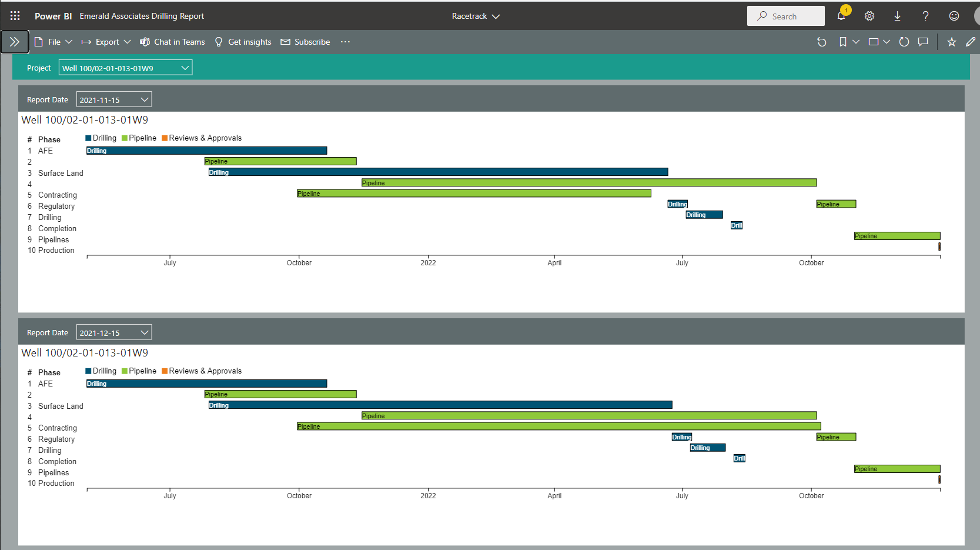Click the download arrow icon
Screen dimensions: 980x550
pyautogui.click(x=898, y=16)
